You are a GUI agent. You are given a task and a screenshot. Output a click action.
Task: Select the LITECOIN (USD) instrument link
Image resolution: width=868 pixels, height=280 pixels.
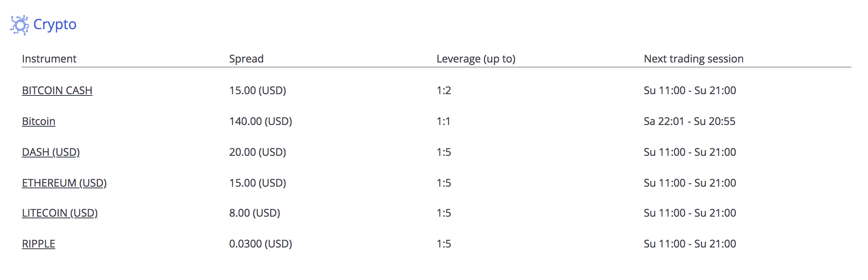[60, 213]
